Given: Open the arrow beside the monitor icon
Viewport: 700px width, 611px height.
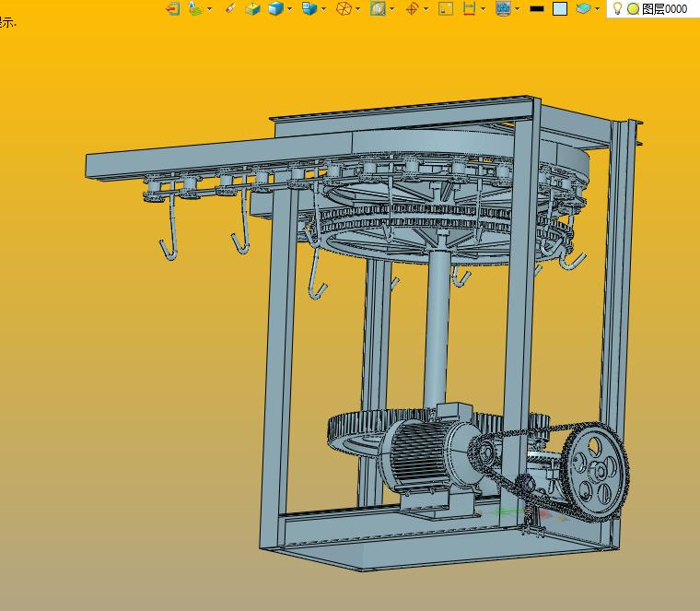Looking at the screenshot, I should 518,9.
